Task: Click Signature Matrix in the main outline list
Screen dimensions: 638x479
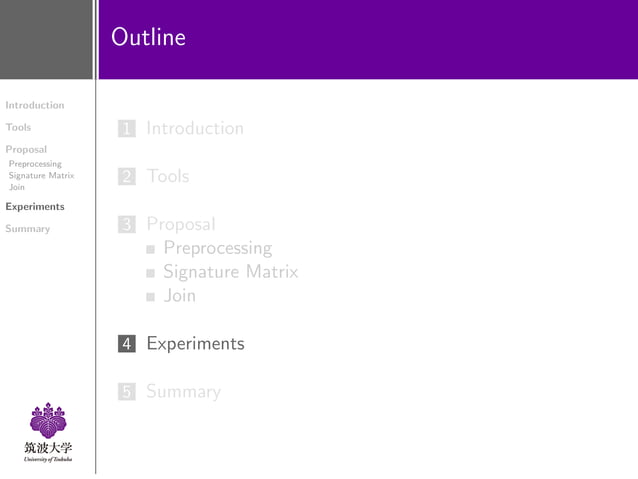Action: point(230,272)
